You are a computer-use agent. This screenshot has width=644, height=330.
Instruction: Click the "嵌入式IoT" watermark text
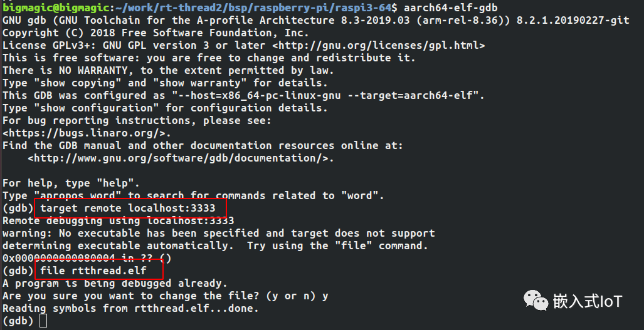coord(587,301)
